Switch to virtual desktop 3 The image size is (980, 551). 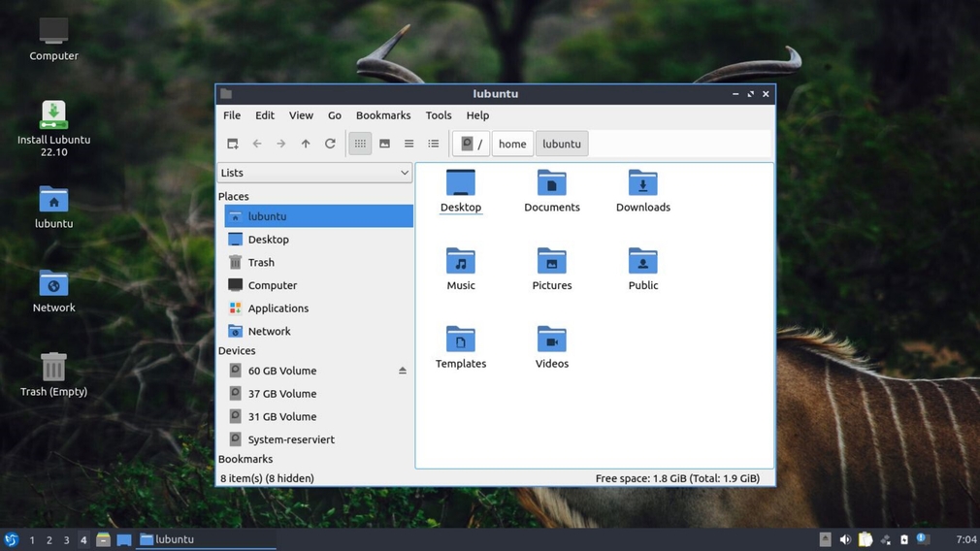tap(66, 539)
